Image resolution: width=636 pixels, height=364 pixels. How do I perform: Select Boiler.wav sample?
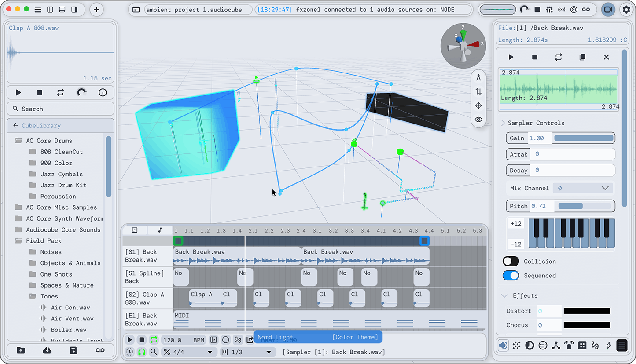coord(69,329)
